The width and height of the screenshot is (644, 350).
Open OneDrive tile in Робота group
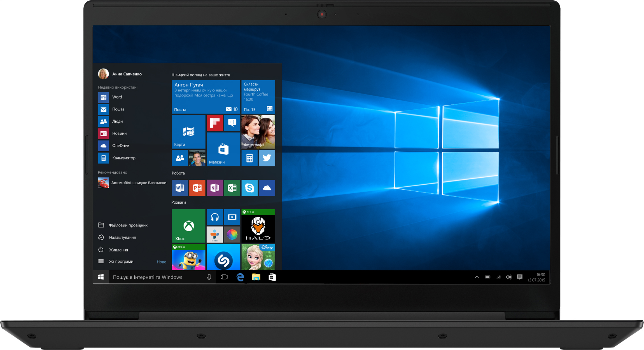(267, 188)
